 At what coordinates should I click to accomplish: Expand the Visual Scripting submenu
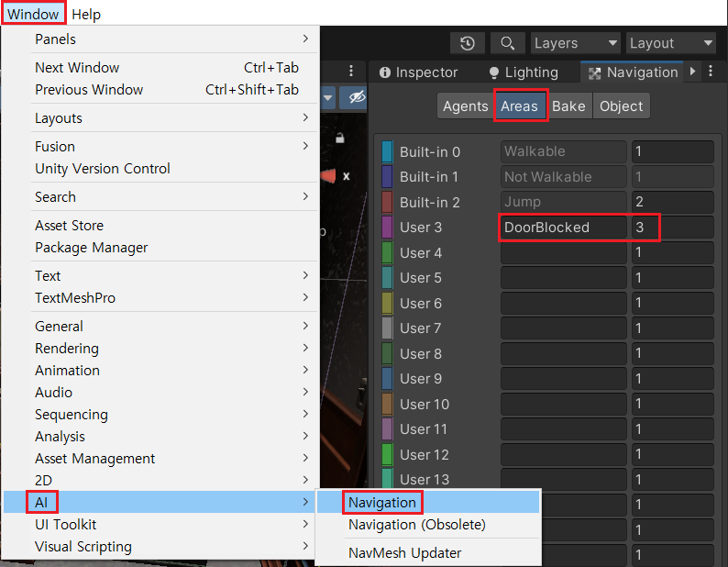160,547
